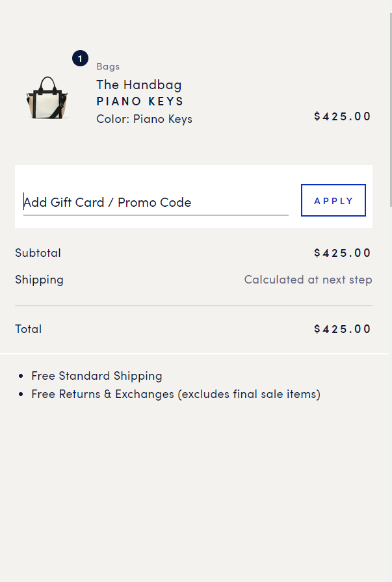Image resolution: width=392 pixels, height=582 pixels.
Task: Click the quantity badge showing 1
Action: (x=80, y=59)
